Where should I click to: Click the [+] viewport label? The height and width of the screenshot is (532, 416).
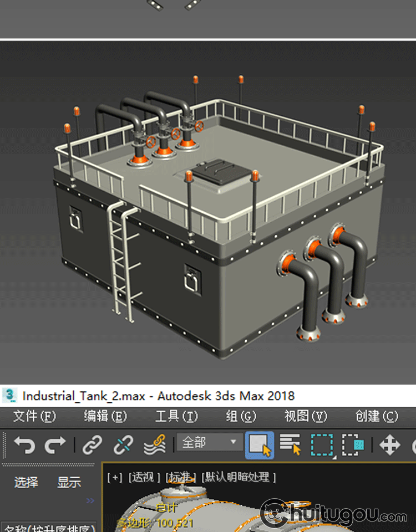[x=115, y=477]
